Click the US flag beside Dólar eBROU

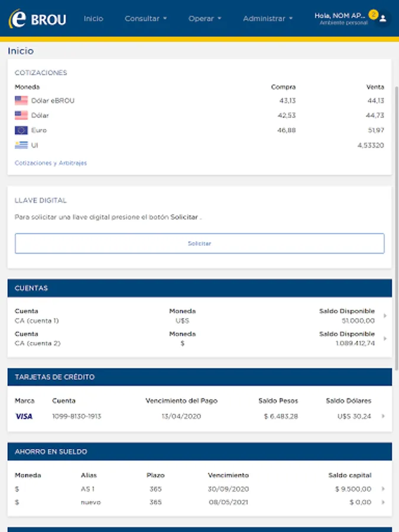[21, 100]
